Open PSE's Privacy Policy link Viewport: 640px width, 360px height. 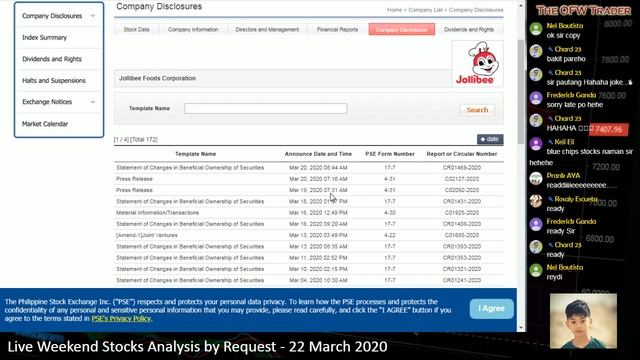coord(121,318)
